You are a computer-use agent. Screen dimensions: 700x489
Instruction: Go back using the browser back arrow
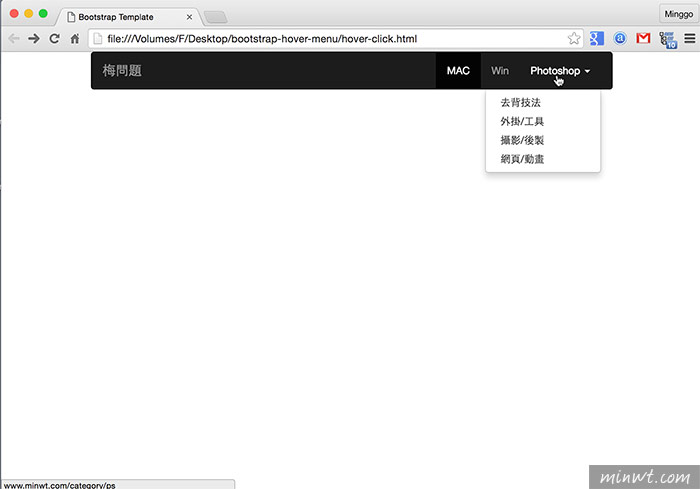click(14, 39)
